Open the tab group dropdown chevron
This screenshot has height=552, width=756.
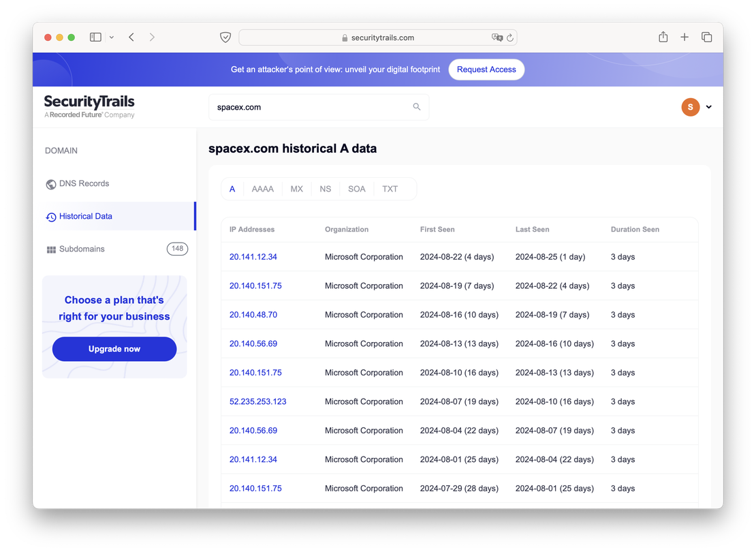(x=111, y=37)
